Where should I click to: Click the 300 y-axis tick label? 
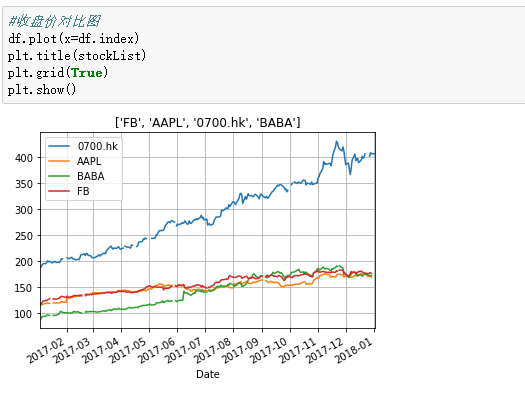23,210
